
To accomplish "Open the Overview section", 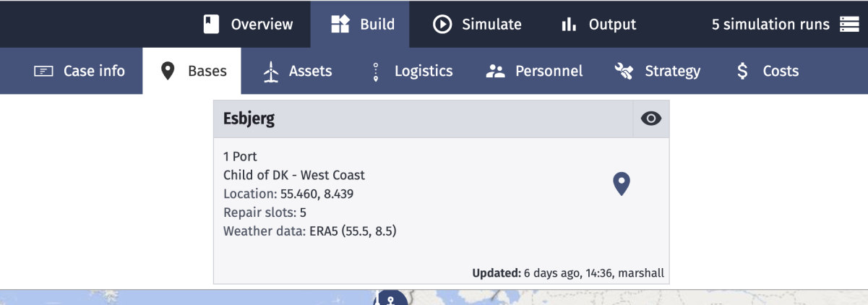I will pyautogui.click(x=249, y=24).
